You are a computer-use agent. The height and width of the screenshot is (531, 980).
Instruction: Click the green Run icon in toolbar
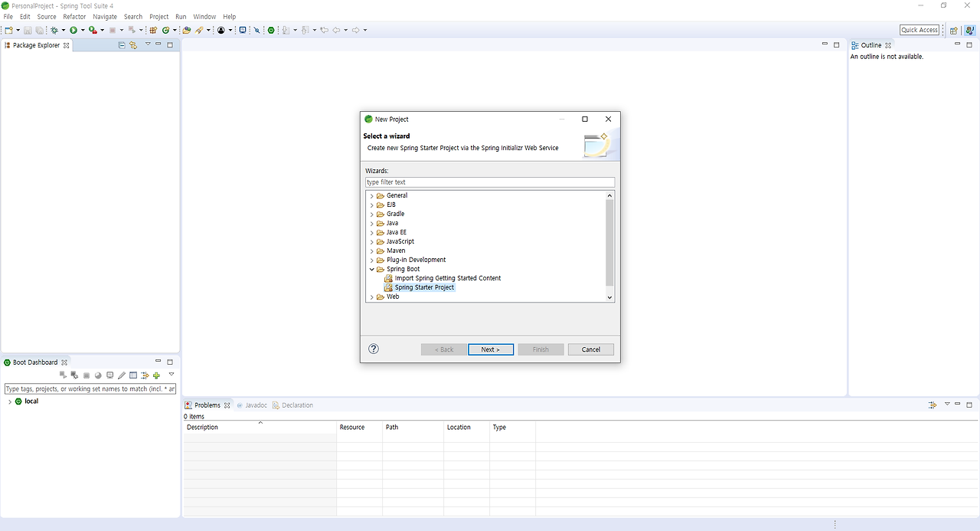(73, 30)
